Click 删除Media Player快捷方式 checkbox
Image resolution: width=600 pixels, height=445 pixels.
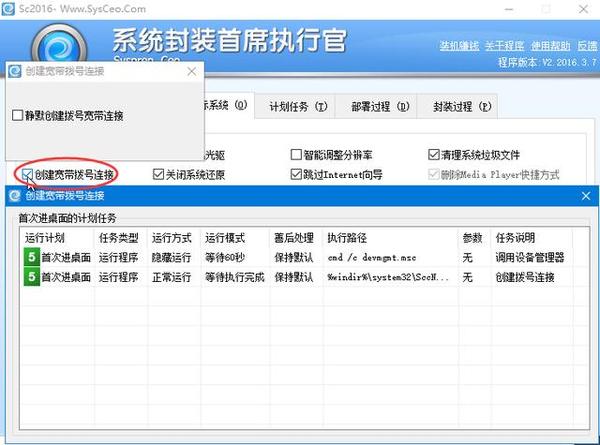[434, 174]
